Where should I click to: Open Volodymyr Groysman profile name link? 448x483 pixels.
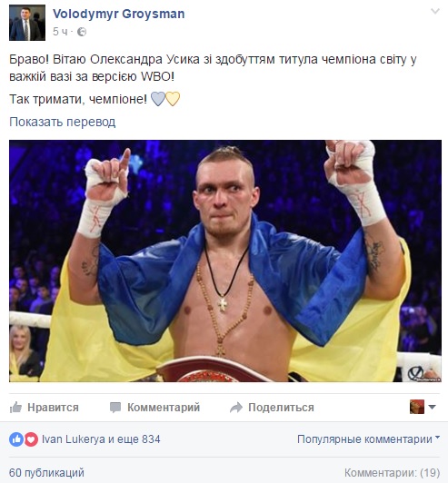tap(119, 14)
